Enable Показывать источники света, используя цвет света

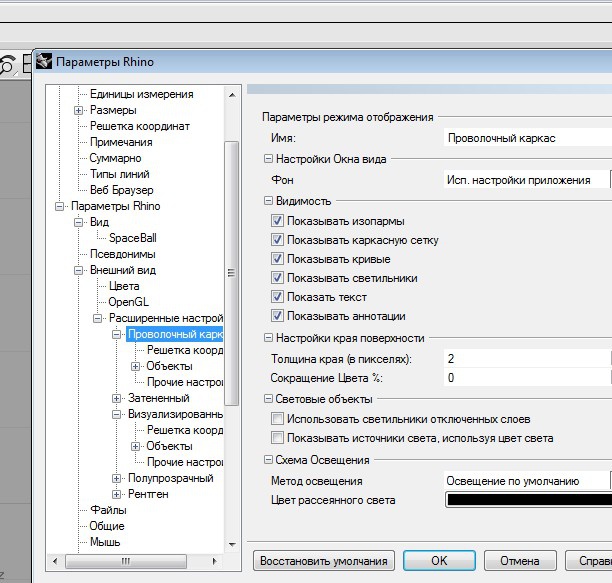(277, 438)
